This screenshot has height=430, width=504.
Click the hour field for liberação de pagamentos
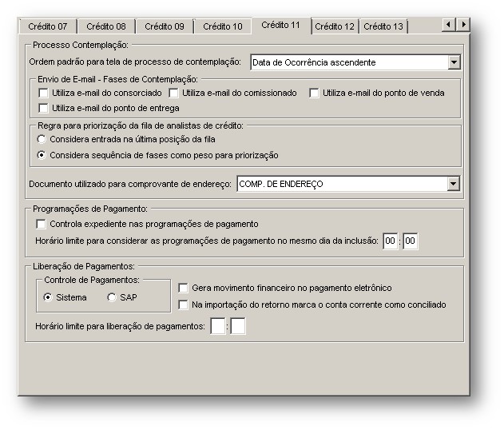(x=217, y=326)
